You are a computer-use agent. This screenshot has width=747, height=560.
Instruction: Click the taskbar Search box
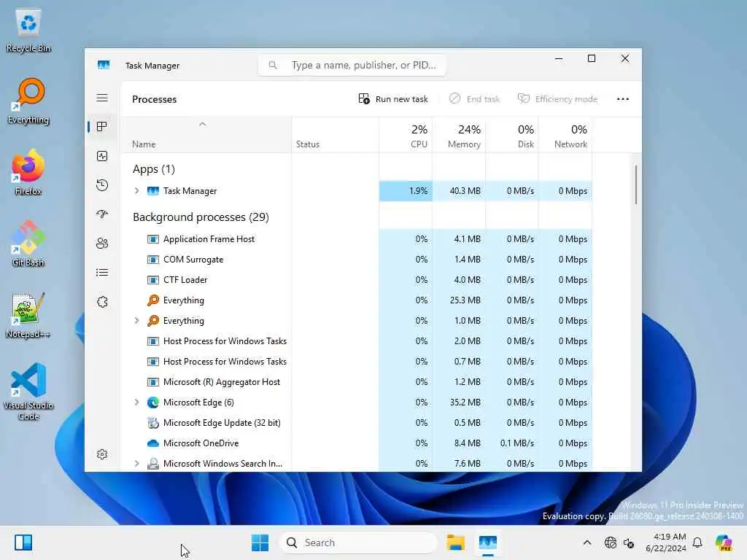click(358, 542)
